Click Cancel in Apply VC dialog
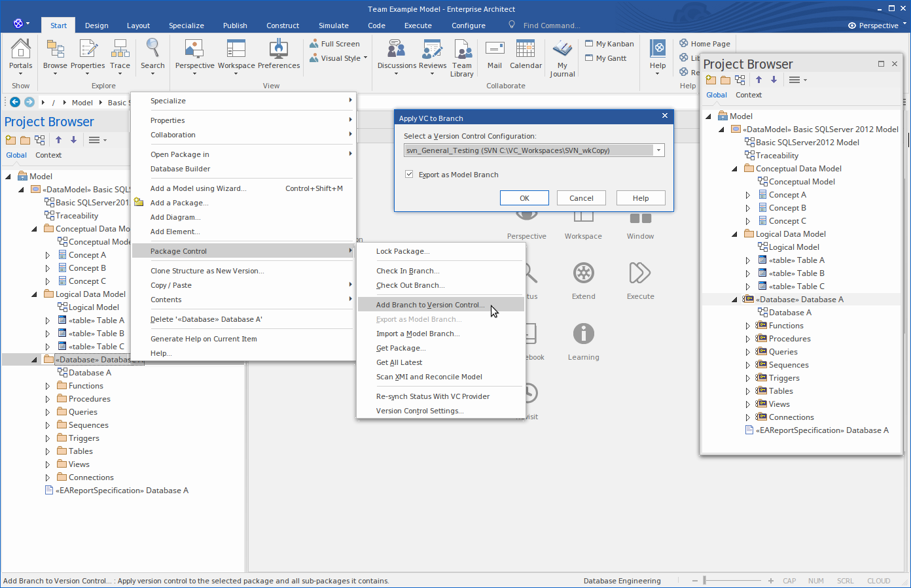The width and height of the screenshot is (911, 588). pos(581,198)
